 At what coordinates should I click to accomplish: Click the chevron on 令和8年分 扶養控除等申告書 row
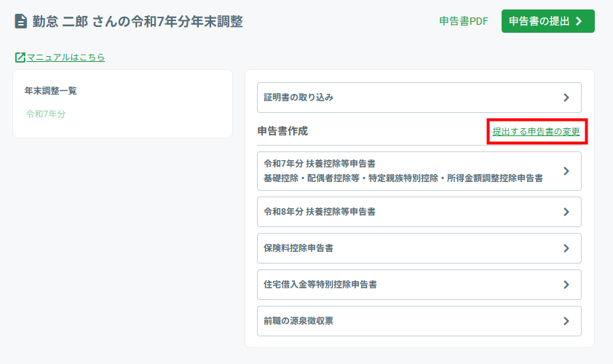tap(566, 212)
